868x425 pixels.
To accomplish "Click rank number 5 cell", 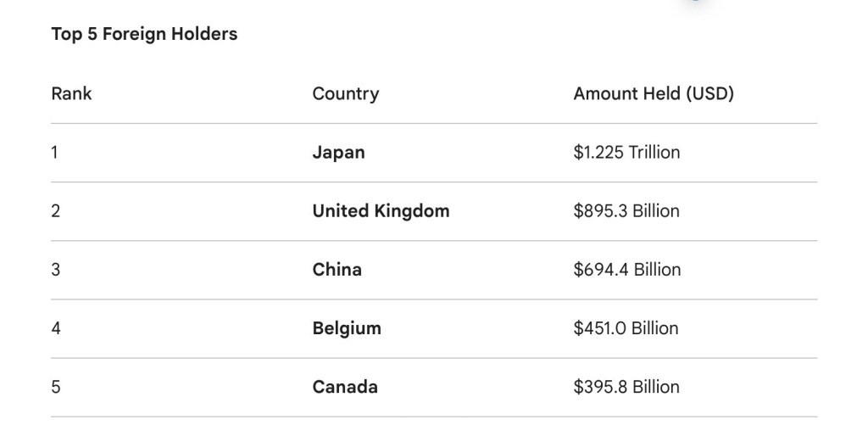I will 55,387.
